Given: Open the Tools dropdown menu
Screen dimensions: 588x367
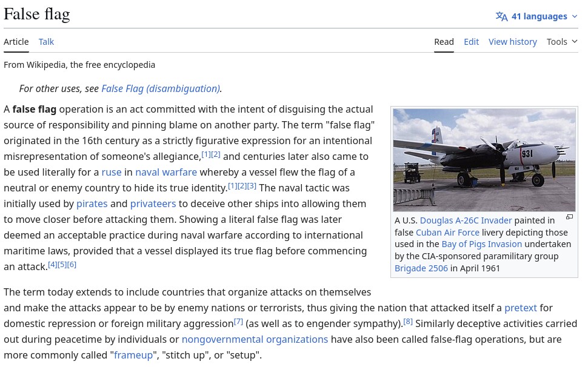Looking at the screenshot, I should click(562, 42).
